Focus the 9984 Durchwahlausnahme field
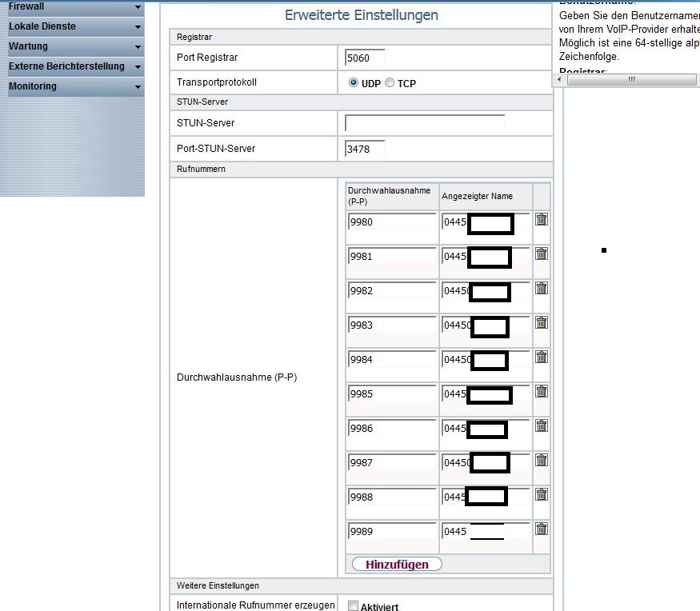The width and height of the screenshot is (700, 611). pyautogui.click(x=392, y=359)
